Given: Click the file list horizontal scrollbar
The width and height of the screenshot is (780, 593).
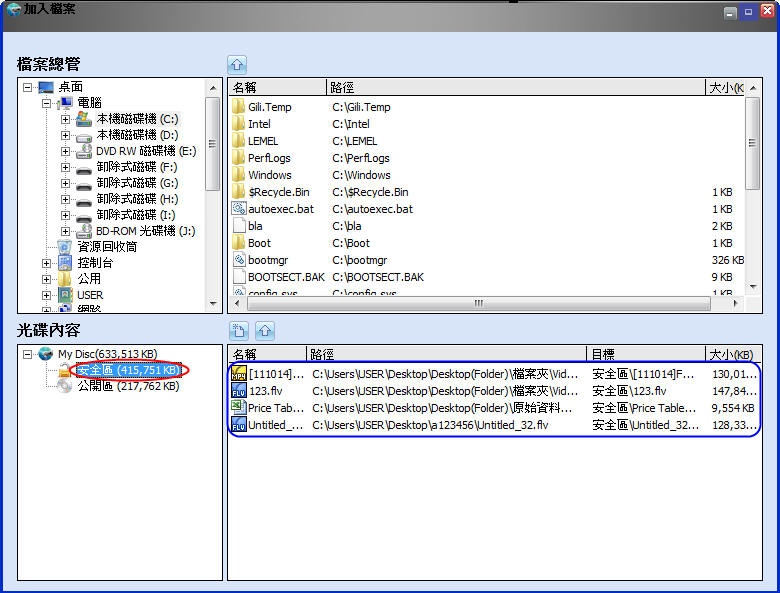Looking at the screenshot, I should tap(480, 304).
